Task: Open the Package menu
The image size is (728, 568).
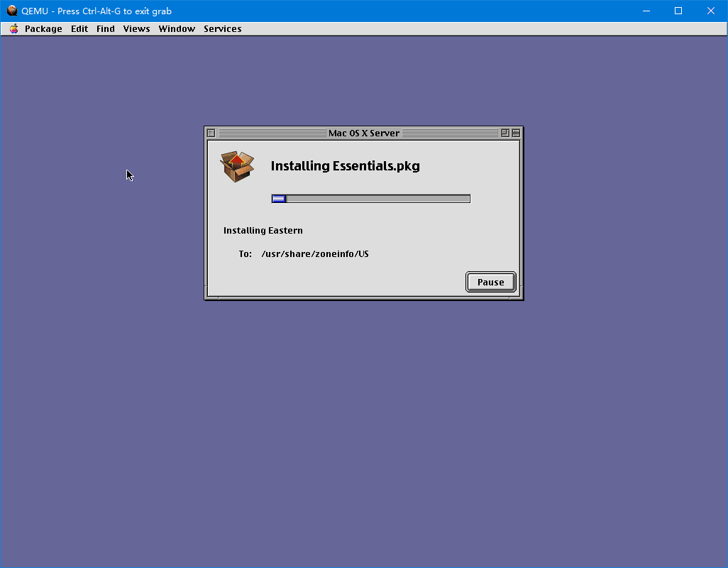Action: (x=43, y=29)
